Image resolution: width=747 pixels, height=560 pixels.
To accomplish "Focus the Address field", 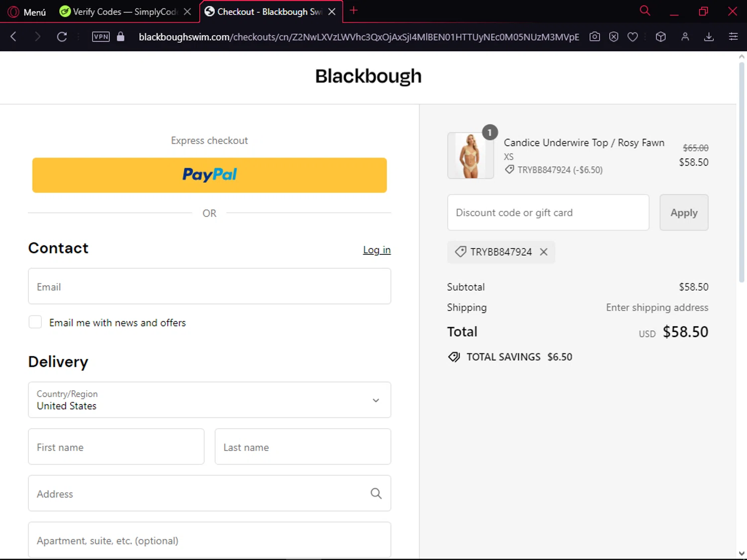I will click(210, 493).
